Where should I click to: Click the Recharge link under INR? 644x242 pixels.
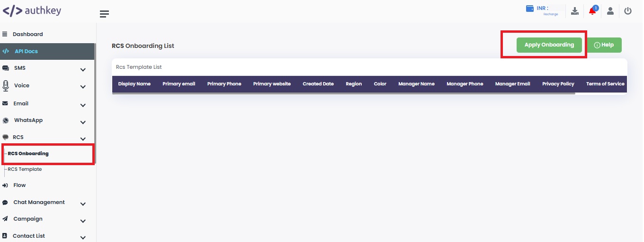coord(551,14)
